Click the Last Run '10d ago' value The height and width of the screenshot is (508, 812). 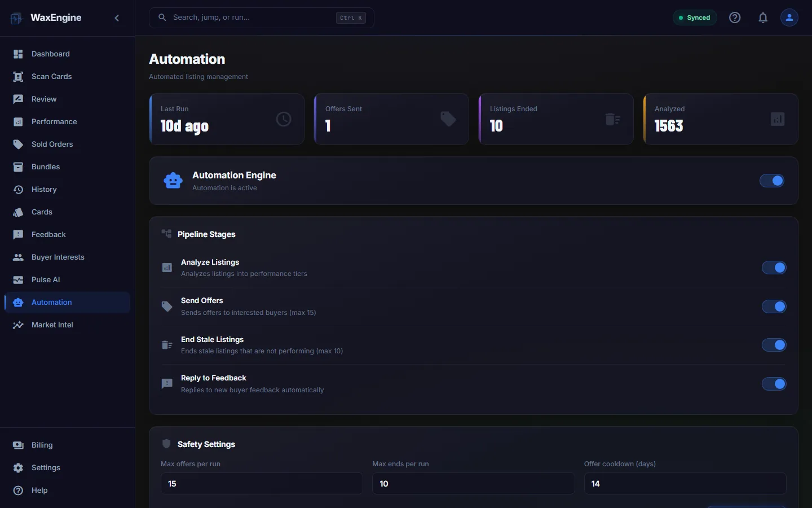[x=184, y=126]
